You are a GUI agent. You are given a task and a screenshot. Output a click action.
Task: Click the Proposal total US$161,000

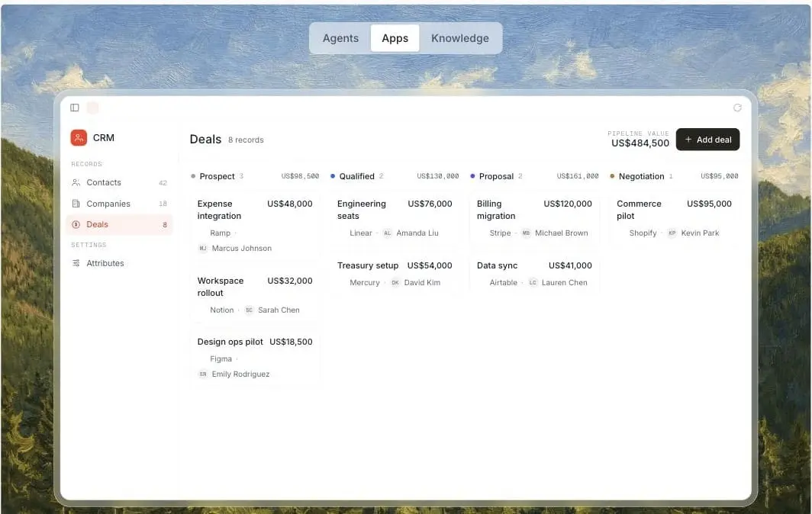click(578, 176)
